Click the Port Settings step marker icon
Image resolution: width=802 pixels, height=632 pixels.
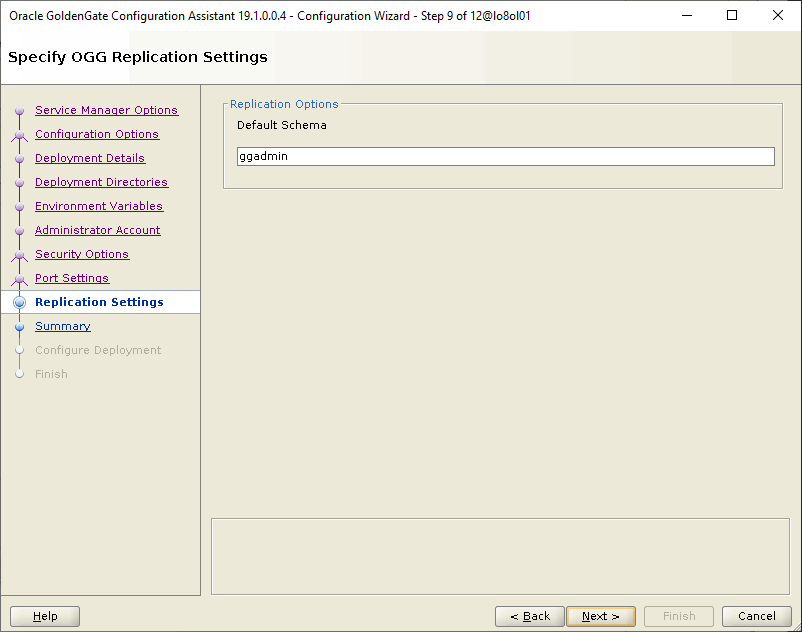click(19, 279)
